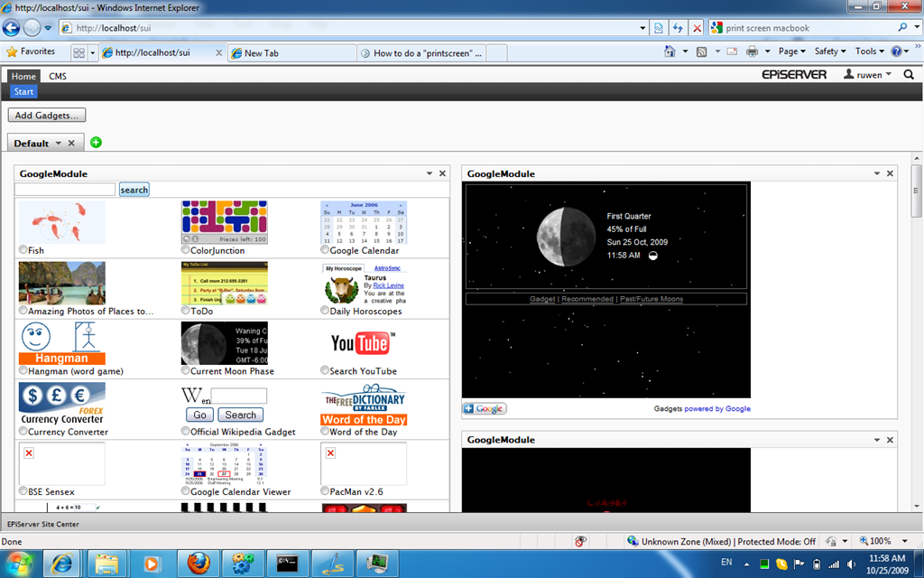Viewport: 924px width, 578px height.
Task: Click the Past/Future Moons link
Action: tap(651, 299)
